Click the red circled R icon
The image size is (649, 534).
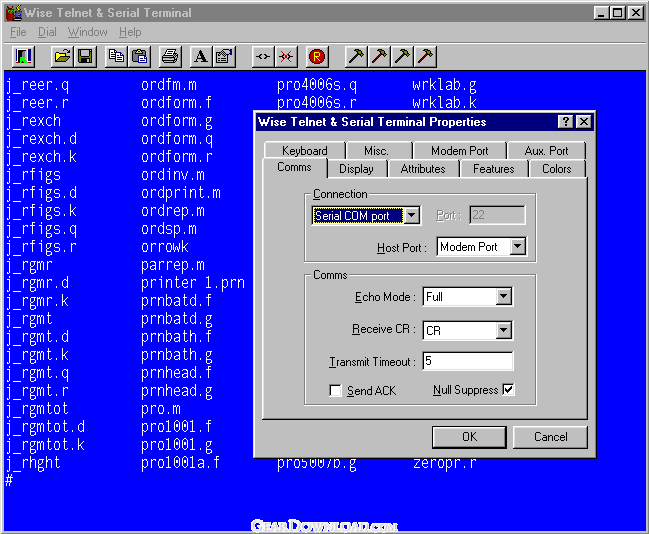click(x=318, y=56)
